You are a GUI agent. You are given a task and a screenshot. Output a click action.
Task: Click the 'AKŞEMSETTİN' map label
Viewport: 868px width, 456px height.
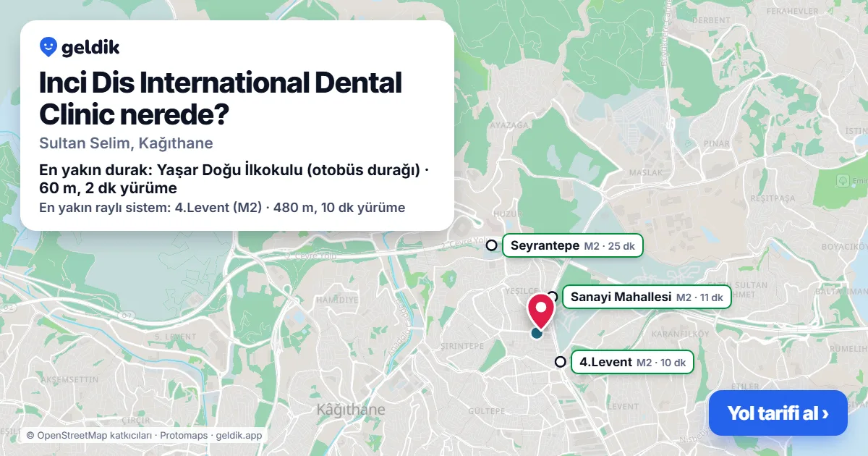pos(69,380)
